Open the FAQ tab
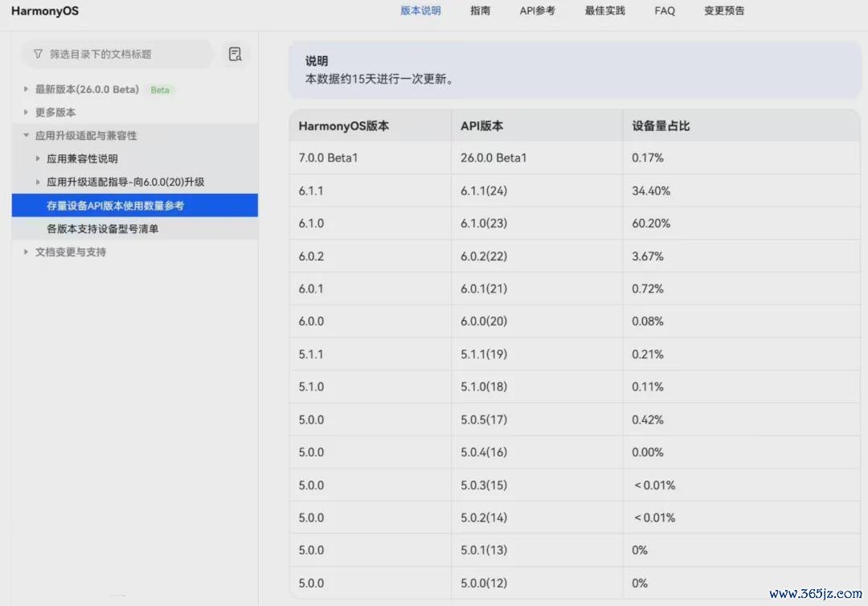The height and width of the screenshot is (606, 868). [665, 10]
